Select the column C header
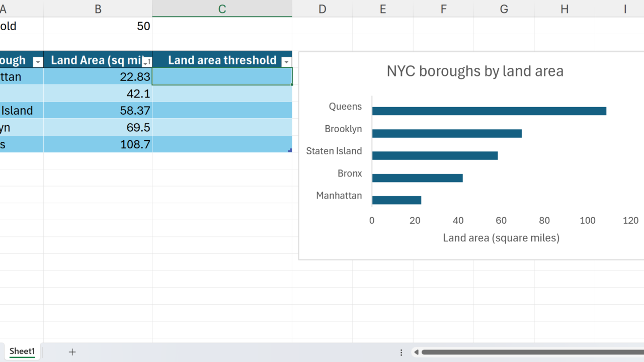 click(x=222, y=9)
